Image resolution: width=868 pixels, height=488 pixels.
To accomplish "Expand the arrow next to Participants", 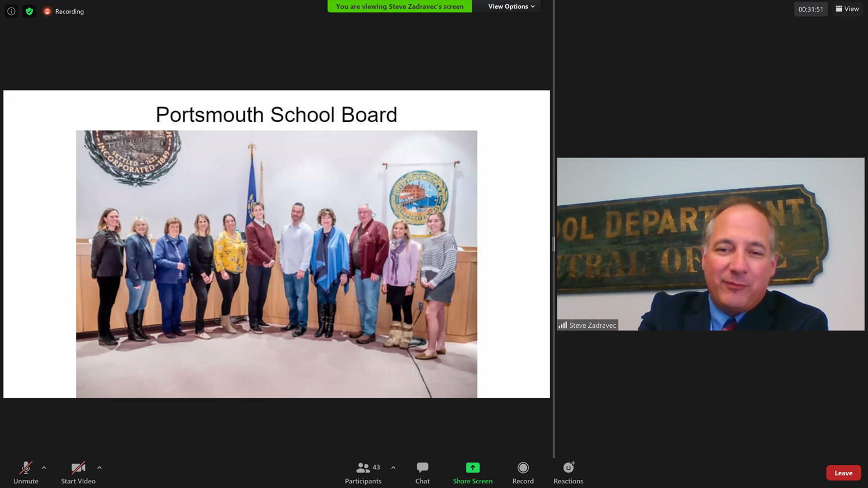I will click(x=393, y=468).
